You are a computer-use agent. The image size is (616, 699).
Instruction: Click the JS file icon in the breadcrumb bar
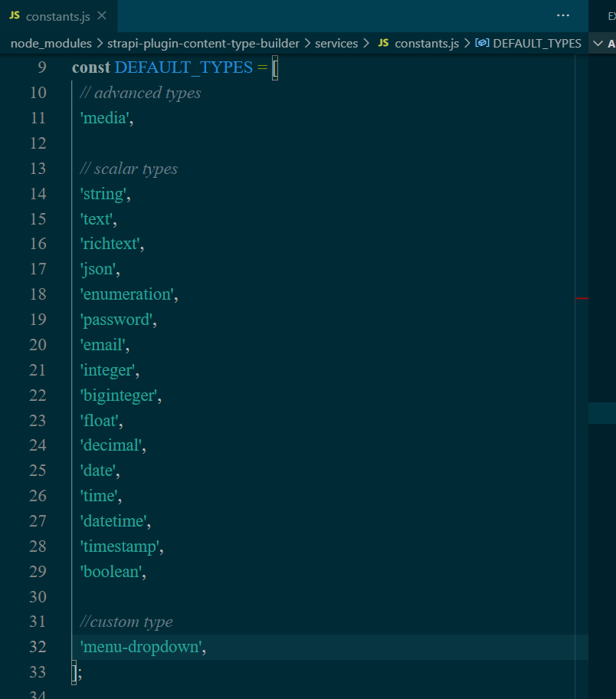(x=385, y=43)
